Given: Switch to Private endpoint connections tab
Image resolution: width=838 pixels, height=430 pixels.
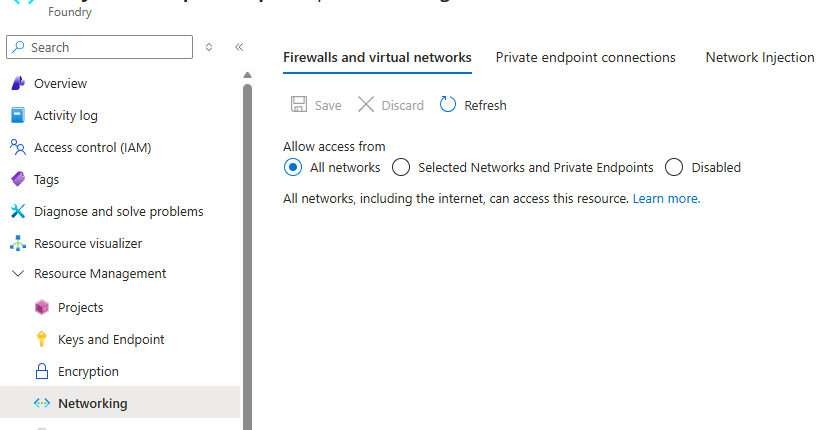Looking at the screenshot, I should pos(585,58).
